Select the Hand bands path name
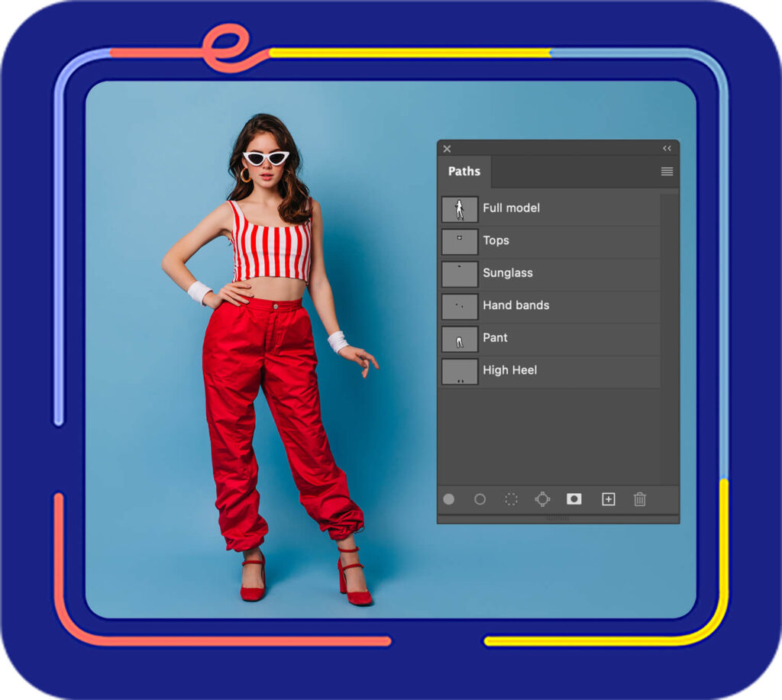Screen dimensions: 782x700 tap(515, 305)
